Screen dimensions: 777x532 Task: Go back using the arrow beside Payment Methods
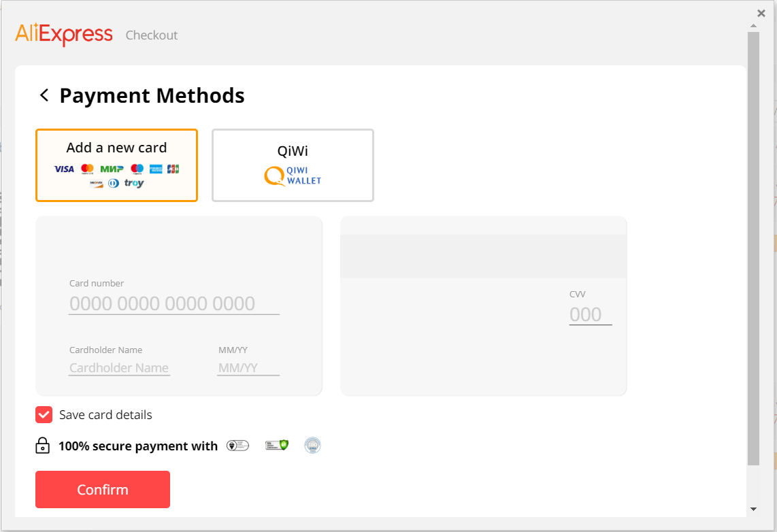tap(44, 95)
